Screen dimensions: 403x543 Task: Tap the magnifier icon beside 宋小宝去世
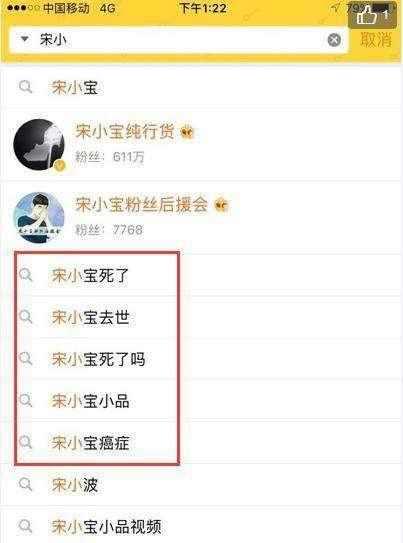26,317
